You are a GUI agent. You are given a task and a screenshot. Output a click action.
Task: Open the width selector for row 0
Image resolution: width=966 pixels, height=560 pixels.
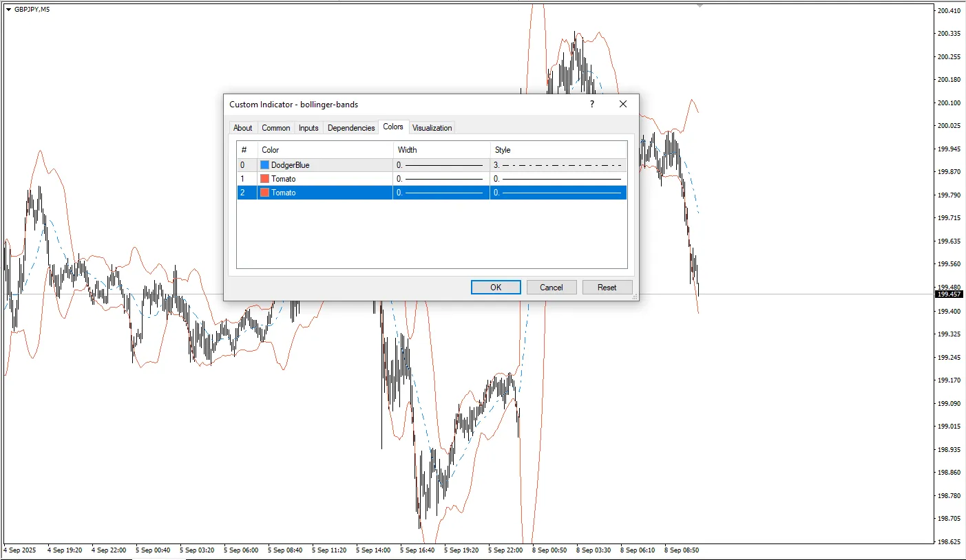click(441, 165)
